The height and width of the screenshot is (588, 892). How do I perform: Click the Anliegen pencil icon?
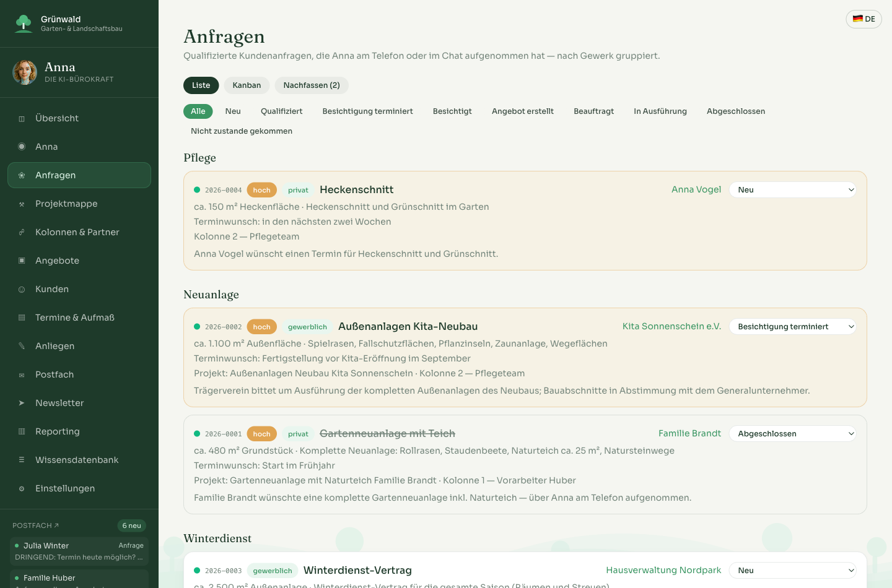point(22,346)
